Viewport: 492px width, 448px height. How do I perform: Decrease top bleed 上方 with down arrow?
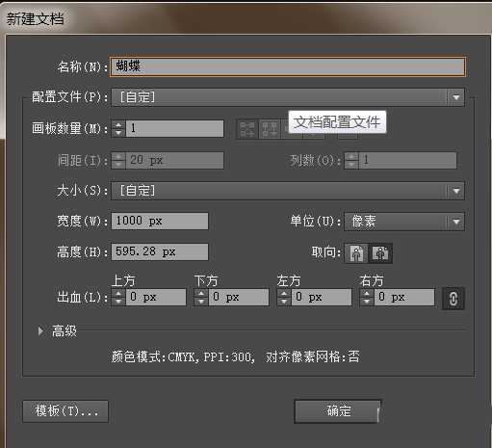[x=118, y=301]
